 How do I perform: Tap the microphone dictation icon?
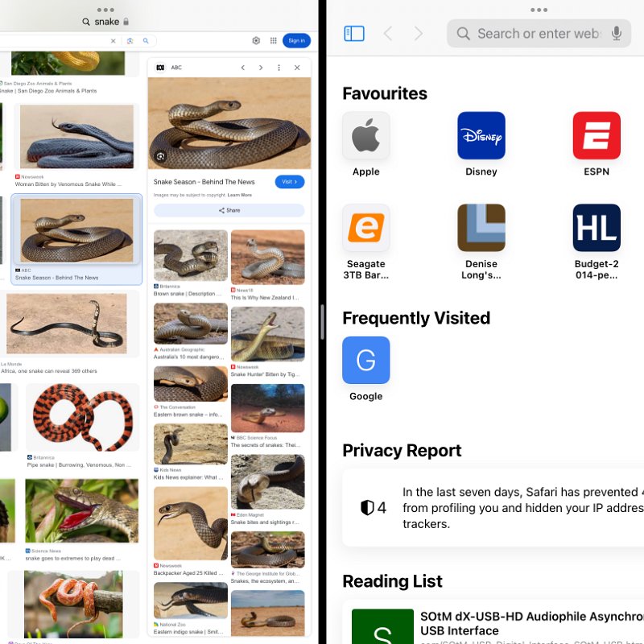coord(616,33)
